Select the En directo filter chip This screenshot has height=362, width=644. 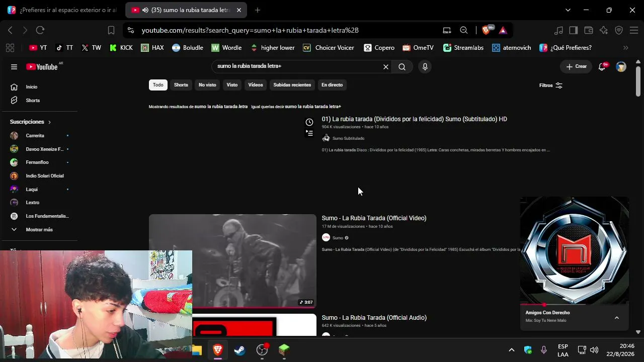coord(332,85)
